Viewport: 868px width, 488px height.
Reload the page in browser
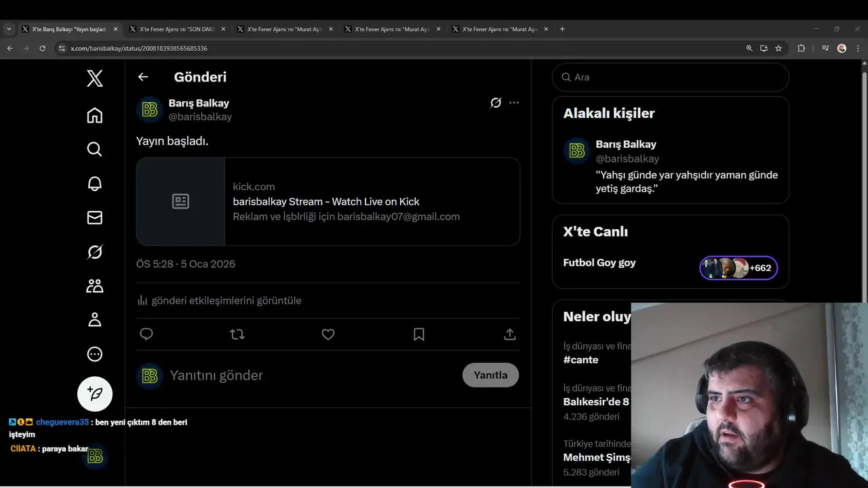[42, 48]
